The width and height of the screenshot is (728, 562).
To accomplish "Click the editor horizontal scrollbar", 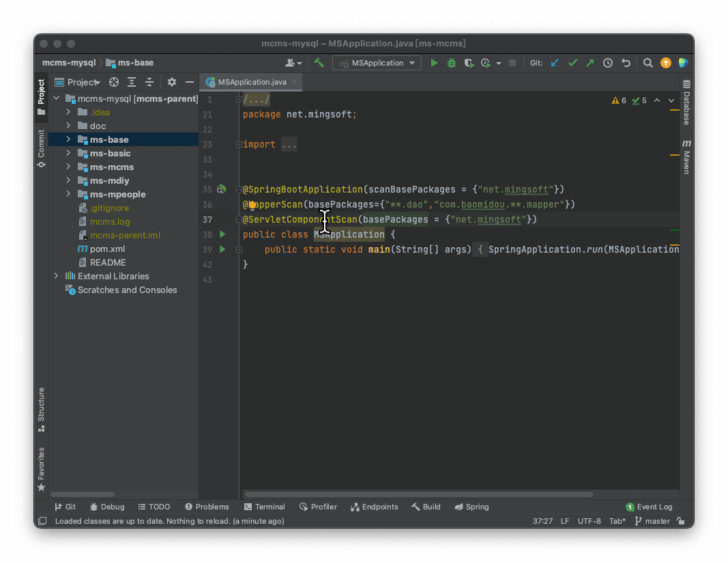I will tap(419, 494).
